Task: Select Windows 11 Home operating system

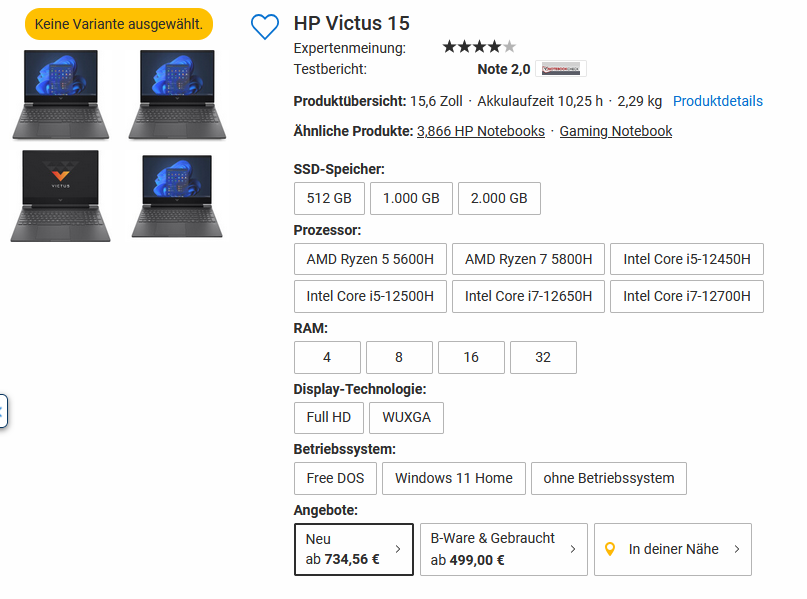Action: coord(454,478)
